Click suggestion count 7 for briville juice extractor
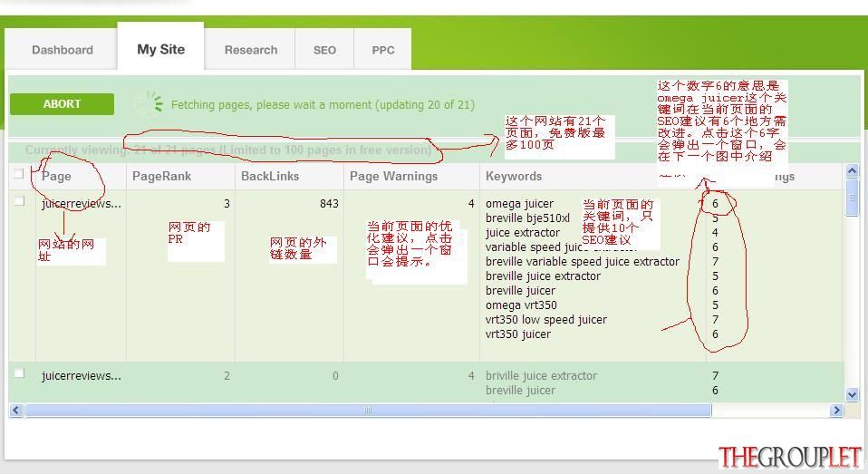 (715, 376)
